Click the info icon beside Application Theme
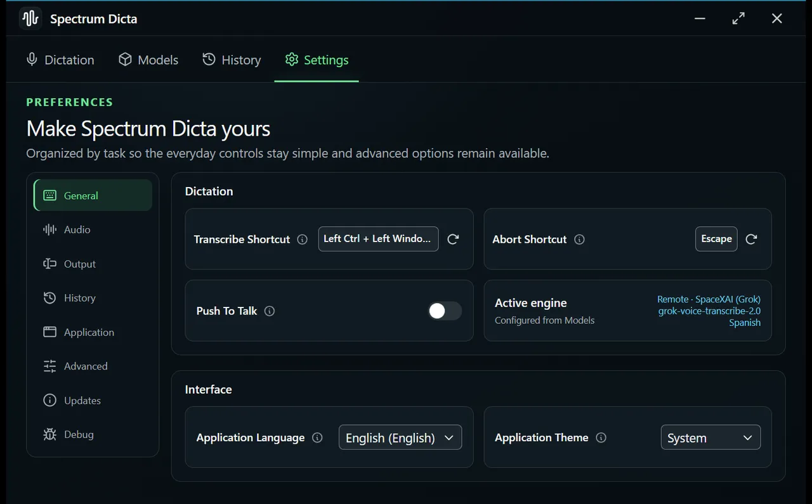Image resolution: width=812 pixels, height=504 pixels. click(x=601, y=437)
